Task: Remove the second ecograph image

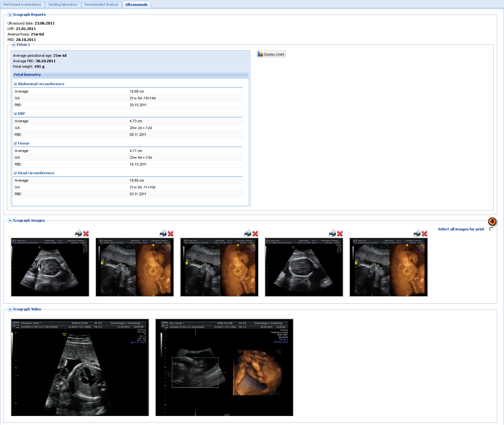Action: (171, 233)
